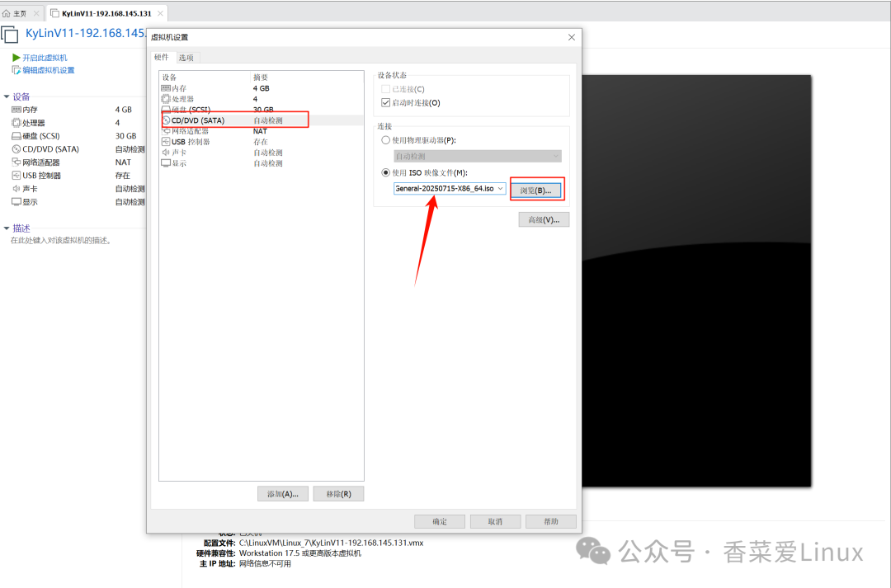Collapse the 设备 section in the main window
The height and width of the screenshot is (588, 891).
[7, 96]
